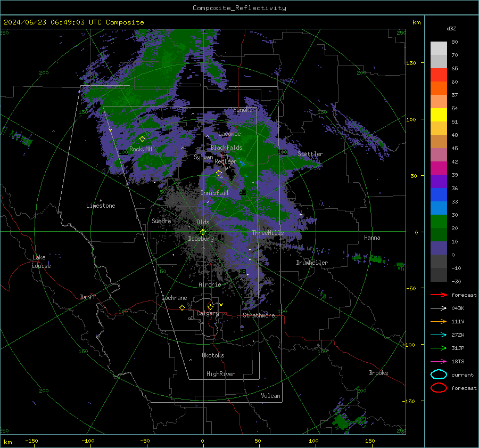Click the Limestone label

point(101,206)
